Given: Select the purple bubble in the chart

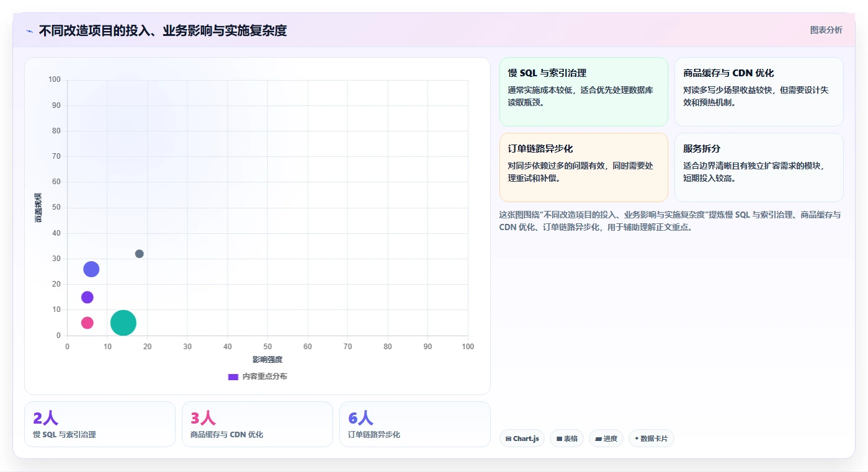Looking at the screenshot, I should pyautogui.click(x=87, y=297).
